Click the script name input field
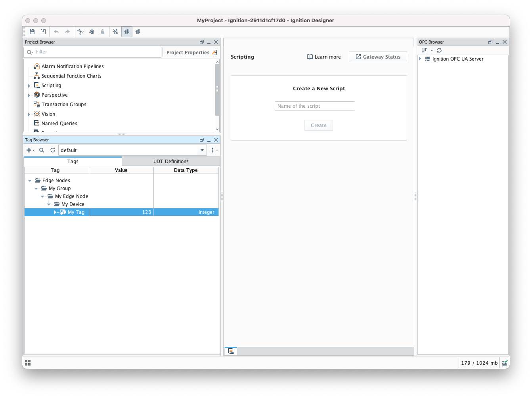Image resolution: width=532 pixels, height=398 pixels. [x=315, y=106]
